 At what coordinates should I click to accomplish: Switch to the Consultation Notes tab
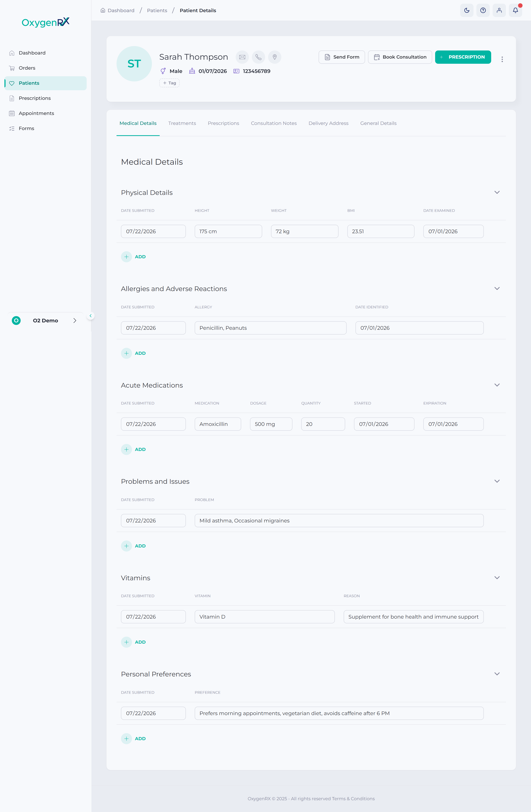[274, 123]
